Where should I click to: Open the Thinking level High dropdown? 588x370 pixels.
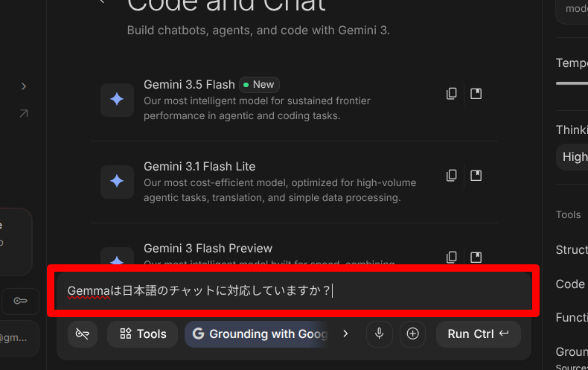click(572, 157)
